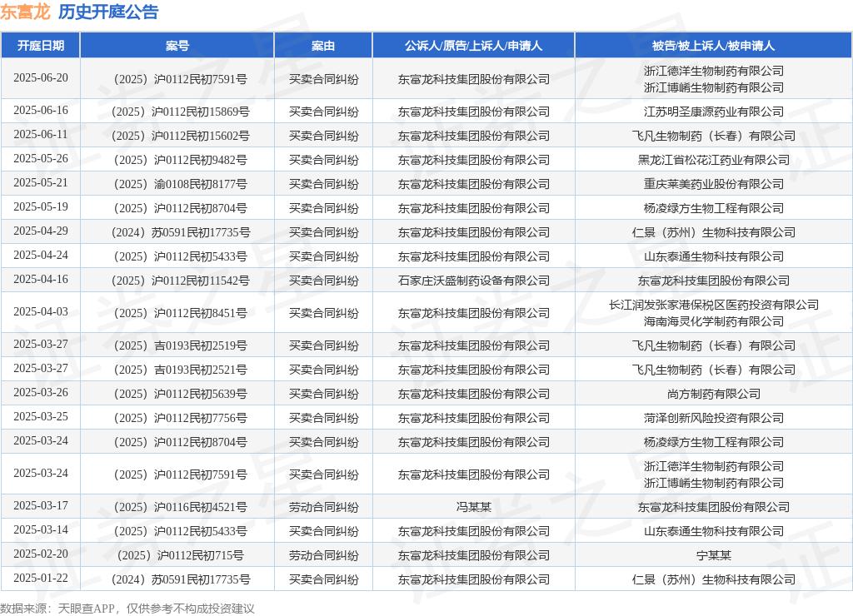853x616 pixels.
Task: Select defendant 黑龙江省松花江药业有限公司
Action: point(713,160)
